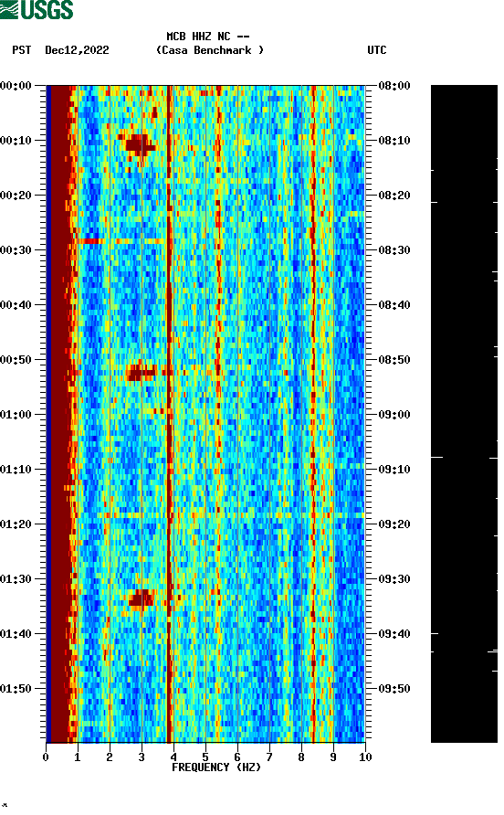
Task: Click the 08:00 UTC time label
Action: tap(394, 85)
